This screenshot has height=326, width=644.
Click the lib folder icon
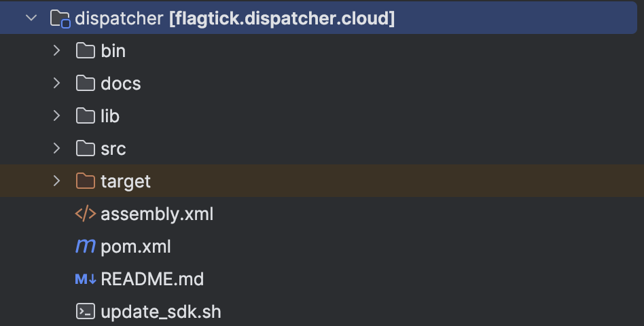point(85,116)
